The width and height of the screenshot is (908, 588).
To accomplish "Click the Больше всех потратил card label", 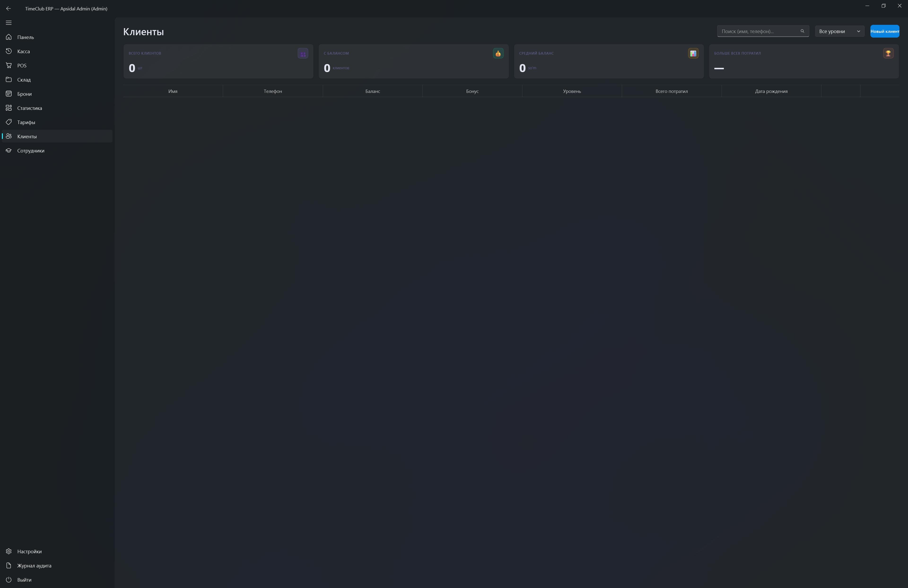I will pos(738,53).
